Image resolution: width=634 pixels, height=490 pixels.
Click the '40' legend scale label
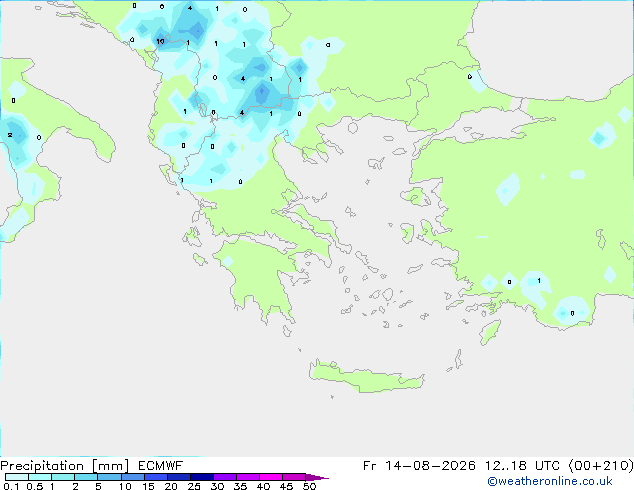263,486
